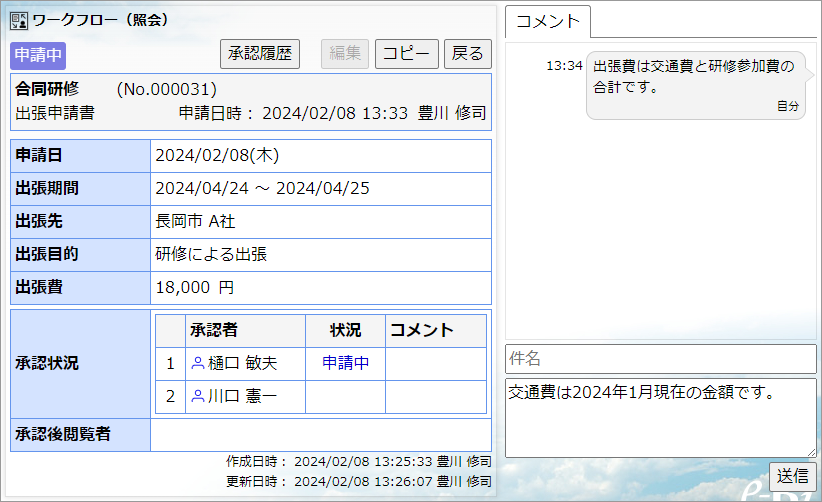Click approver name 樋口 敏夫
The height and width of the screenshot is (502, 822).
pos(242,363)
